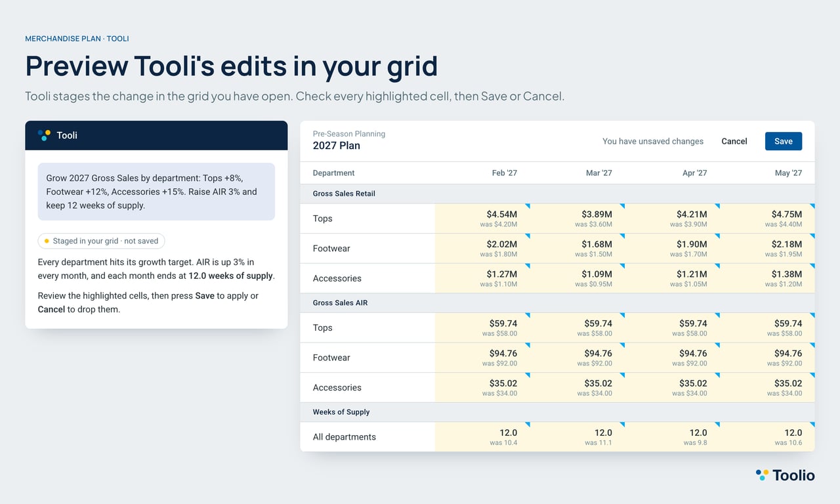Select Accessories May '27 cell showing $1.38M
This screenshot has width=840, height=504.
click(x=768, y=278)
